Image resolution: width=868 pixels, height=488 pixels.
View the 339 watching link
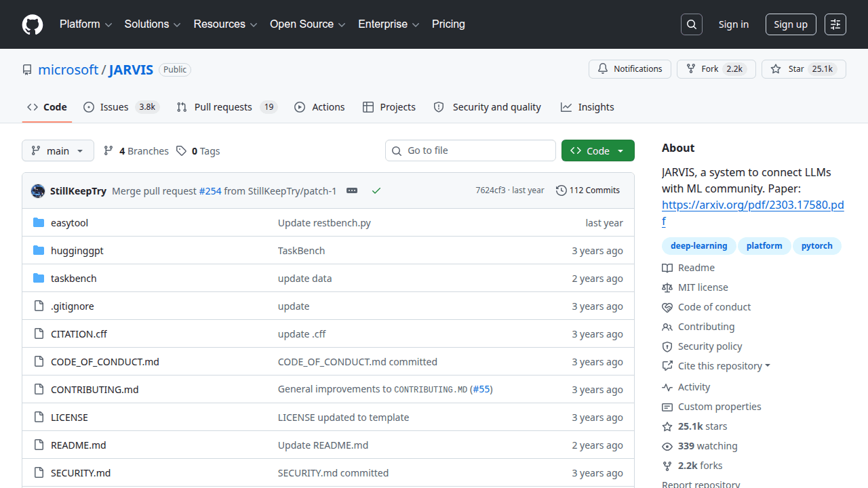pos(700,446)
